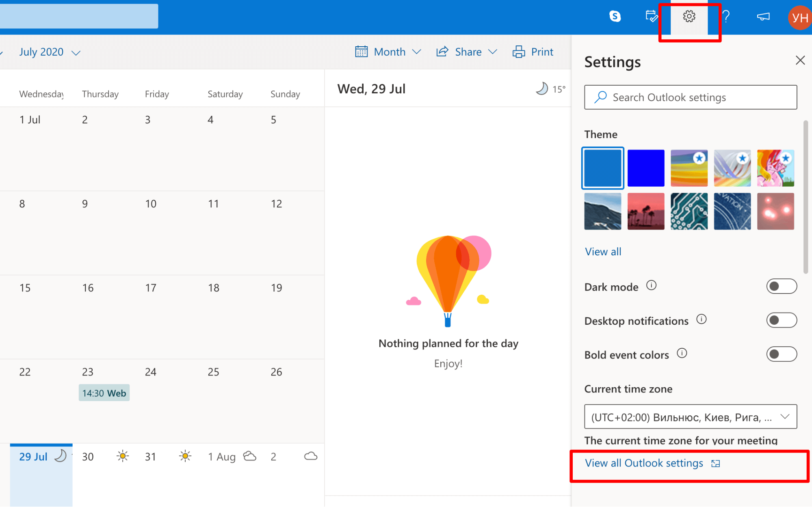Close the Settings panel
The width and height of the screenshot is (812, 507).
[799, 60]
